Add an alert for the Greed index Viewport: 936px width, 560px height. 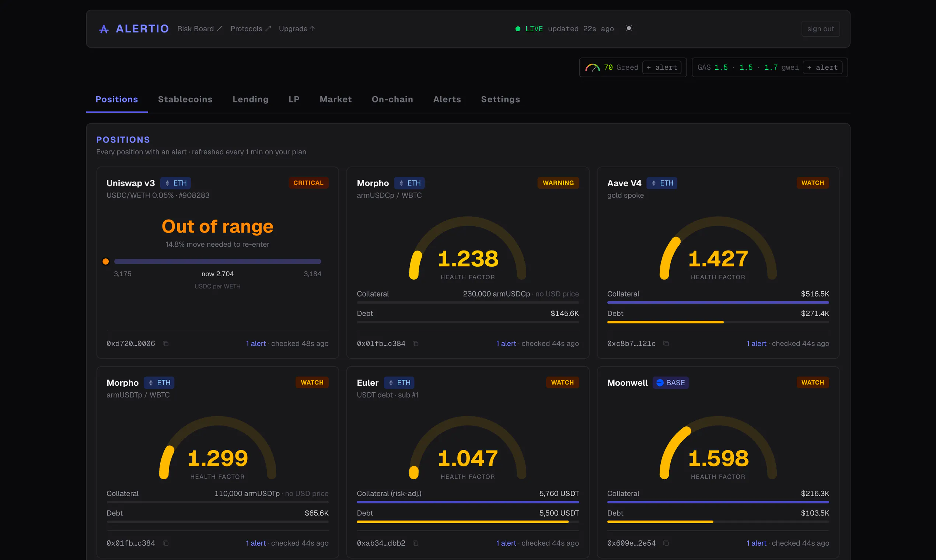661,67
